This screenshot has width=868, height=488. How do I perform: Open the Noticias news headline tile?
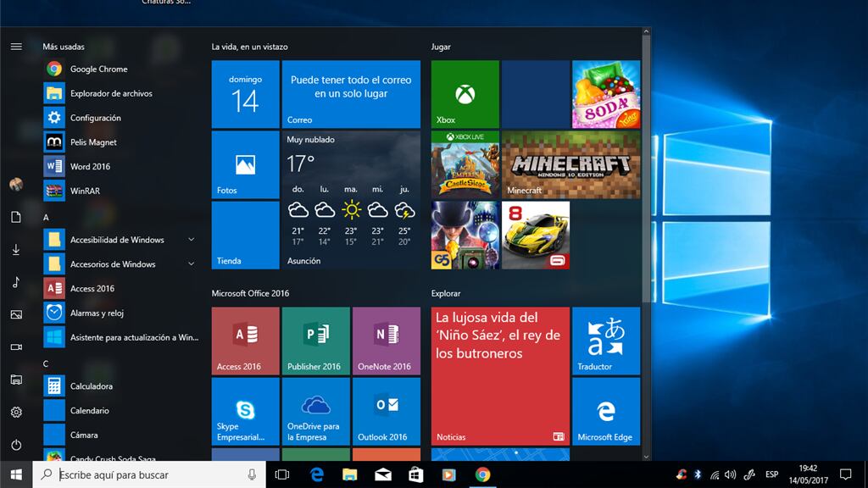499,376
